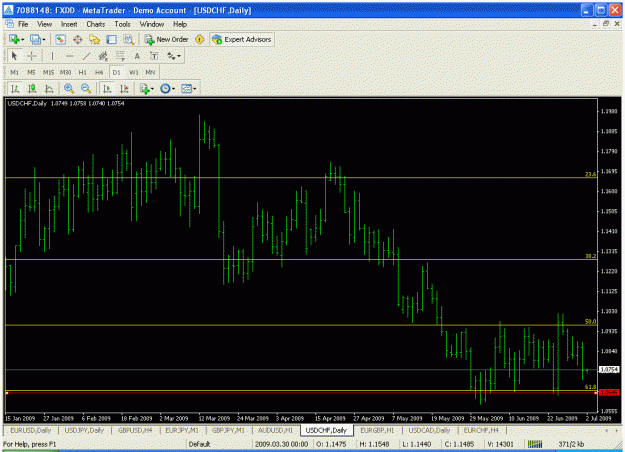Select the H1 timeframe button
Viewport: 625px width, 452px height.
83,72
